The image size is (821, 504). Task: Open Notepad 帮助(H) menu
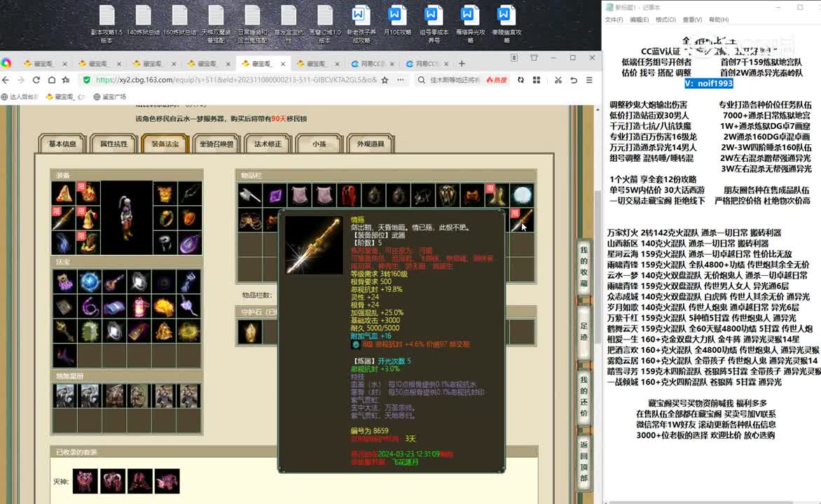[x=719, y=20]
